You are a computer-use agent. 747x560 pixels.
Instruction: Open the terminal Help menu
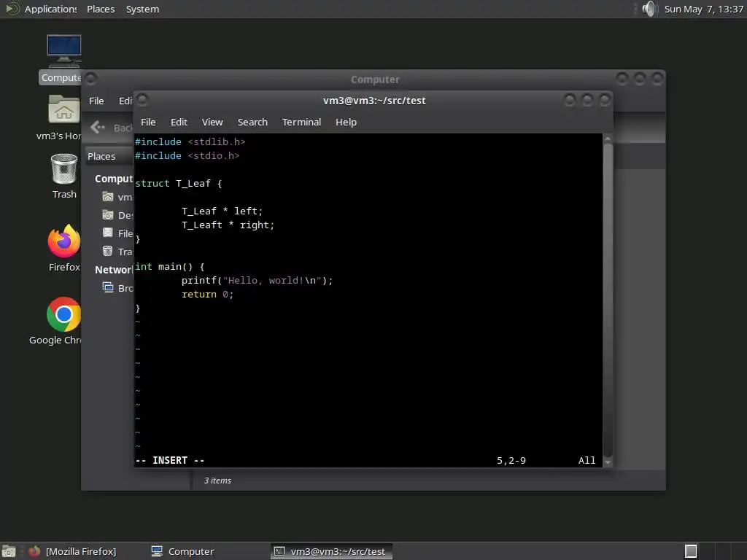point(346,122)
